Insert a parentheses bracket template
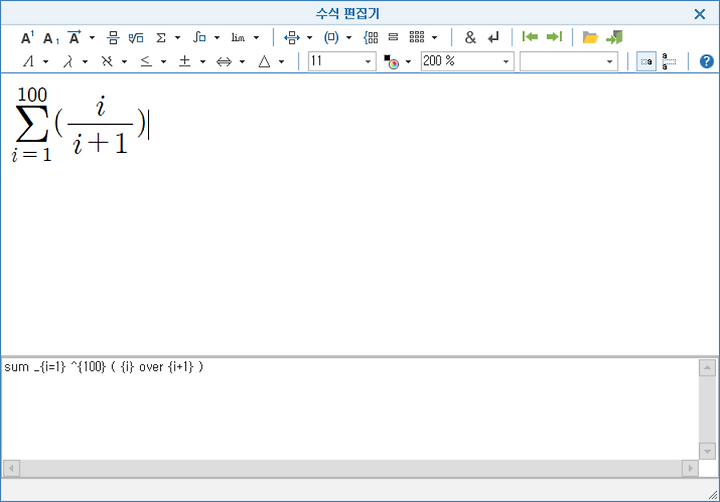 (331, 38)
